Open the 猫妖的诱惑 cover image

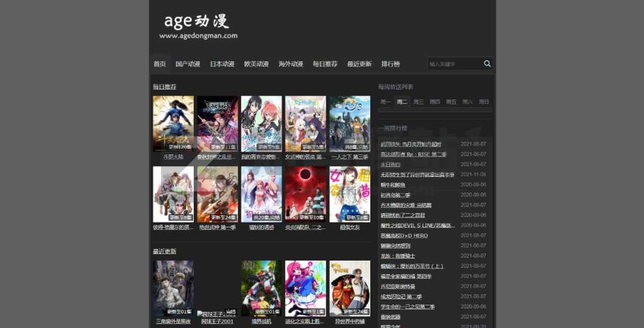click(x=261, y=194)
